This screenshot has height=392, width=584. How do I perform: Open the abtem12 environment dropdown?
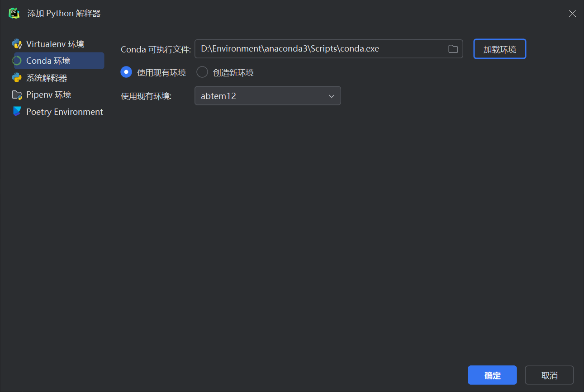click(268, 96)
